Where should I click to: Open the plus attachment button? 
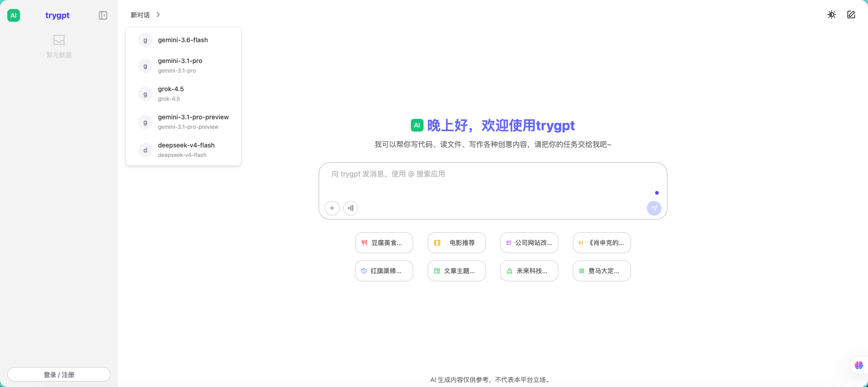click(x=332, y=208)
